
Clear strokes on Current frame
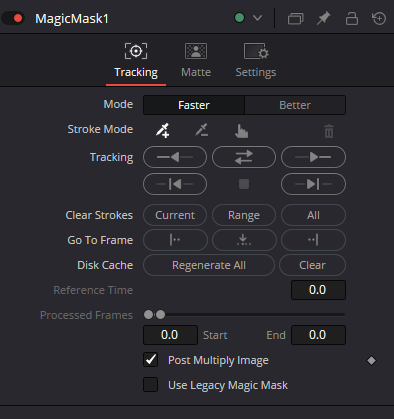[x=175, y=215]
